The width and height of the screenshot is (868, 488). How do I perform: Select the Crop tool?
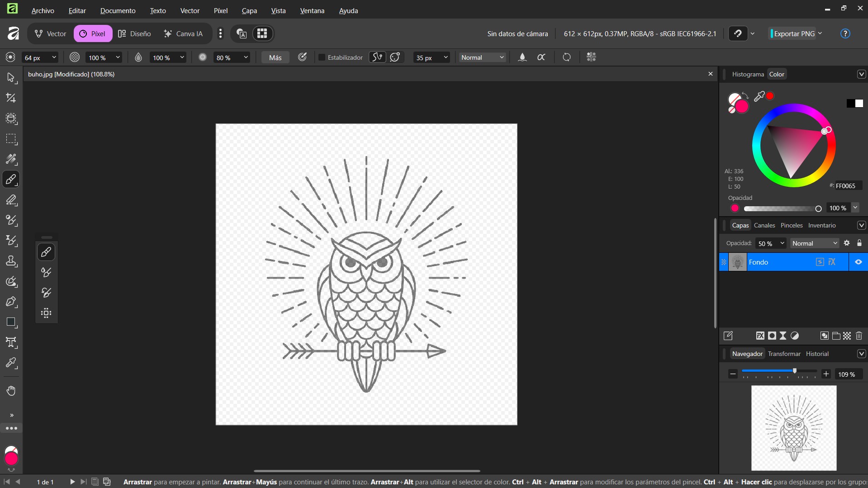coord(11,98)
